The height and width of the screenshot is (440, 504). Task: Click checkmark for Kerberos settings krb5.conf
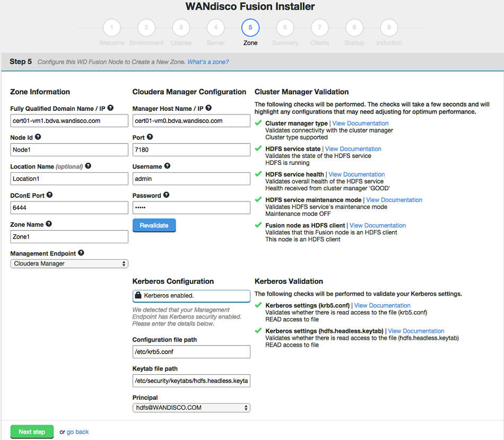258,305
